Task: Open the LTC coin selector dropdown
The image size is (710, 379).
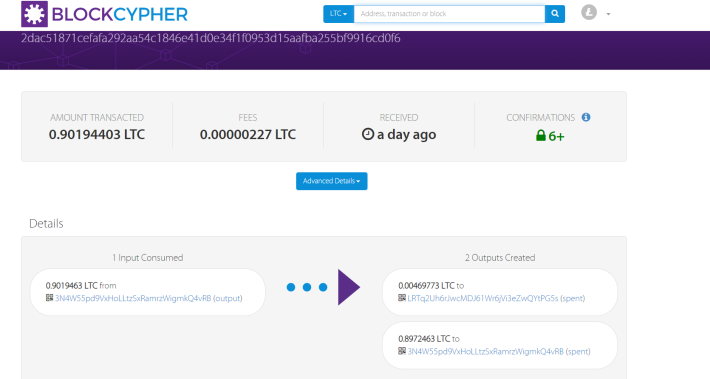Action: coord(338,14)
